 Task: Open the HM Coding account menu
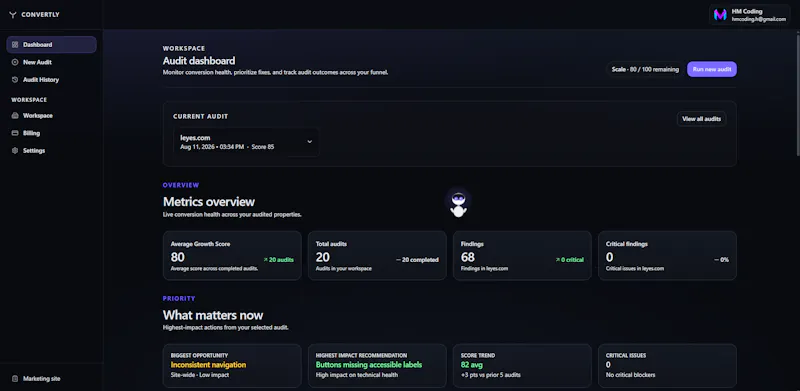tap(749, 15)
